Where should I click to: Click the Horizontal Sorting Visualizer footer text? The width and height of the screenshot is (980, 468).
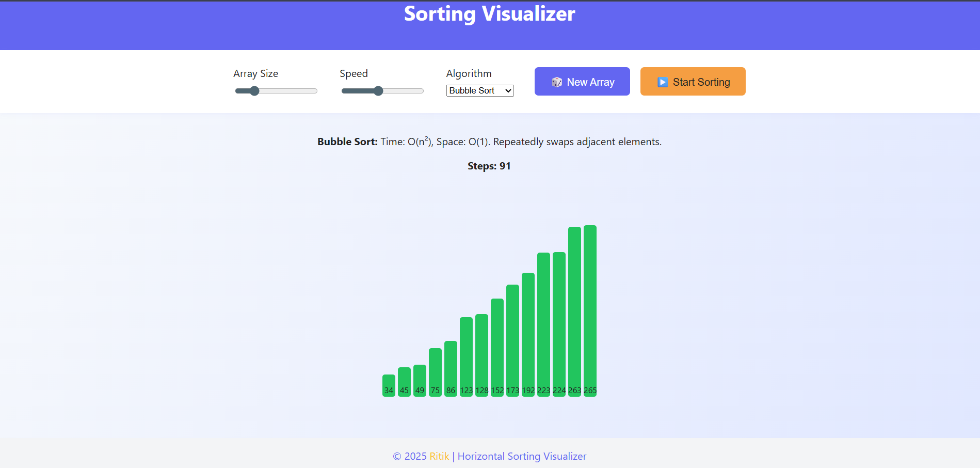click(x=522, y=456)
